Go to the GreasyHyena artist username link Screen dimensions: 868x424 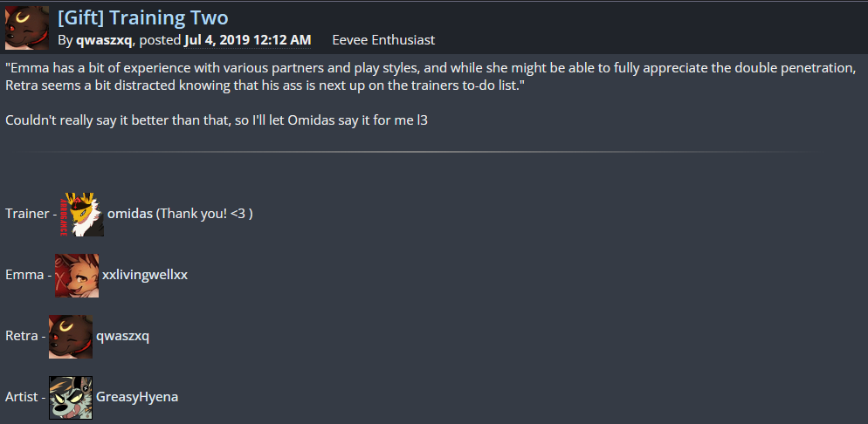[137, 397]
